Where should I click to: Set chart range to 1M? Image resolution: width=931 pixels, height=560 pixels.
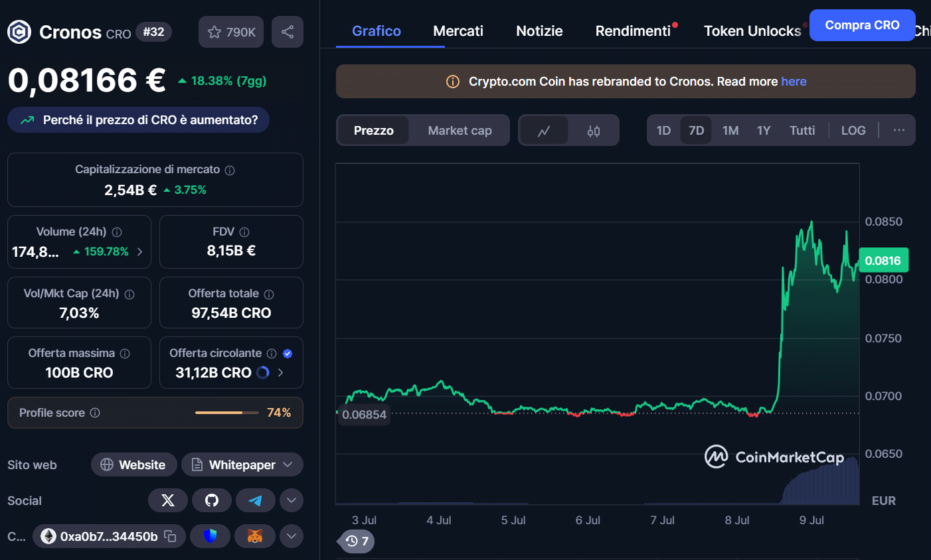point(730,131)
